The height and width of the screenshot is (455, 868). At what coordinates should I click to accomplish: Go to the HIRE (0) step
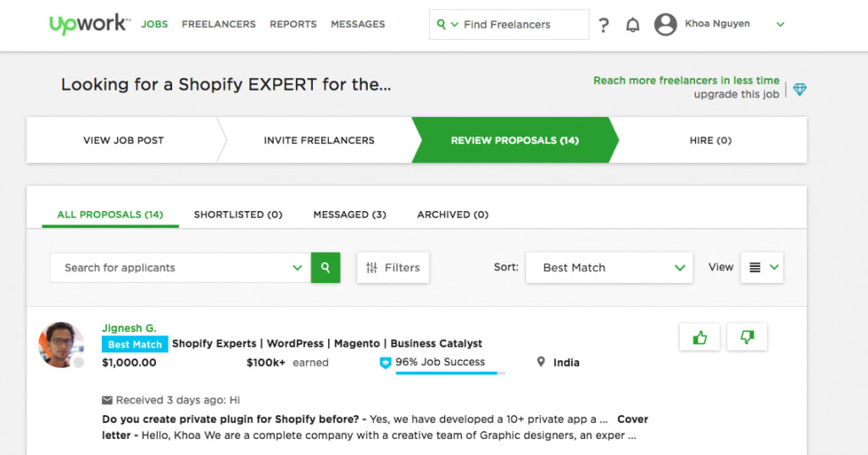click(710, 140)
